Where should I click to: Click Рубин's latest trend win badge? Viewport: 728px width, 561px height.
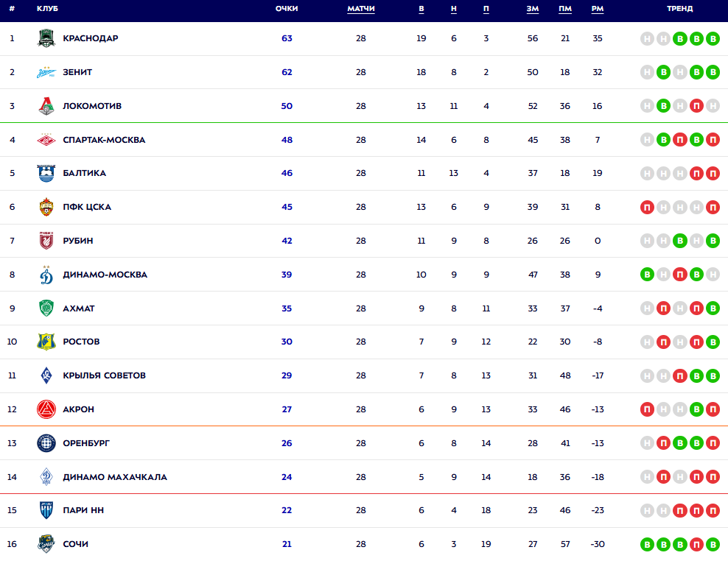[x=713, y=241]
